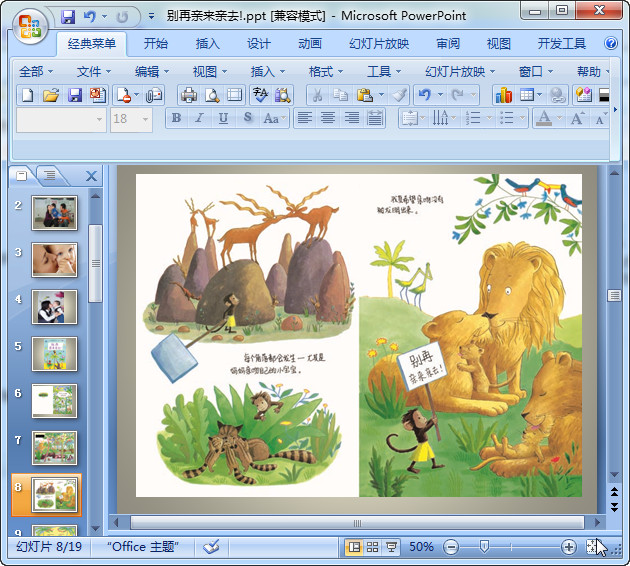Viewport: 630px width, 566px height.
Task: Undo from the quick access toolbar
Action: coord(89,16)
